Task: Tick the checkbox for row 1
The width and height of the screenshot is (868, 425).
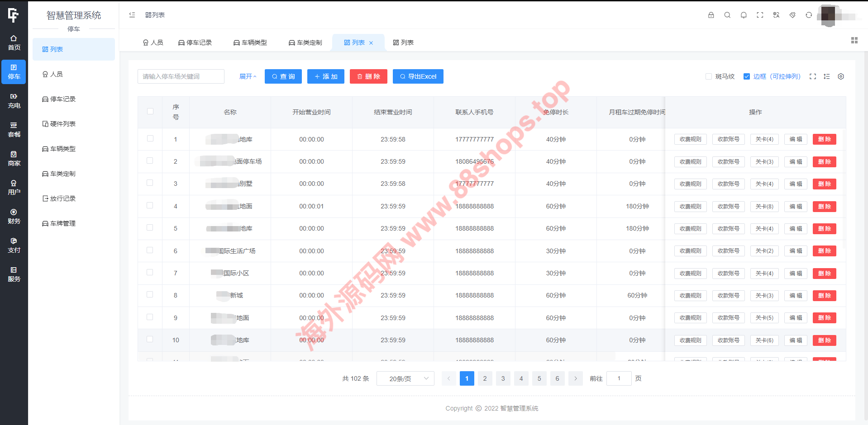Action: [x=150, y=139]
